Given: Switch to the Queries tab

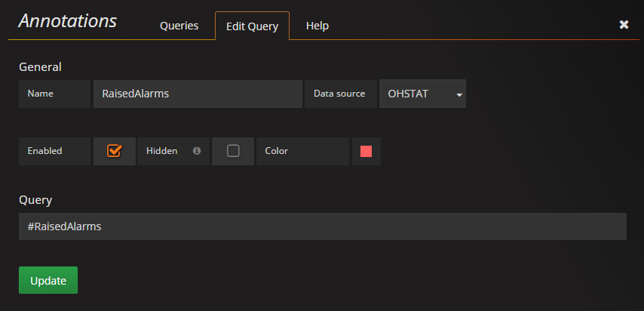Looking at the screenshot, I should (x=179, y=26).
